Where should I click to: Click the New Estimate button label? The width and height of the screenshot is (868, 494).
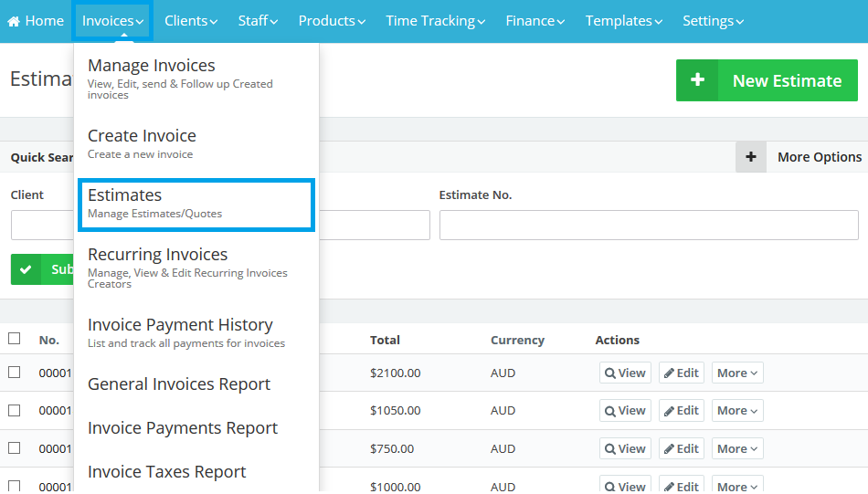tap(787, 80)
